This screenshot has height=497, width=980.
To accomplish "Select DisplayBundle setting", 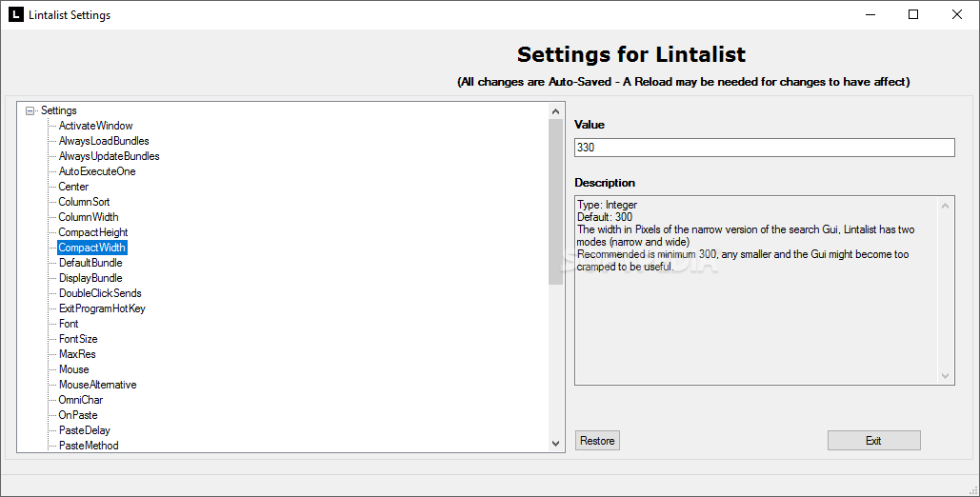I will pyautogui.click(x=90, y=278).
